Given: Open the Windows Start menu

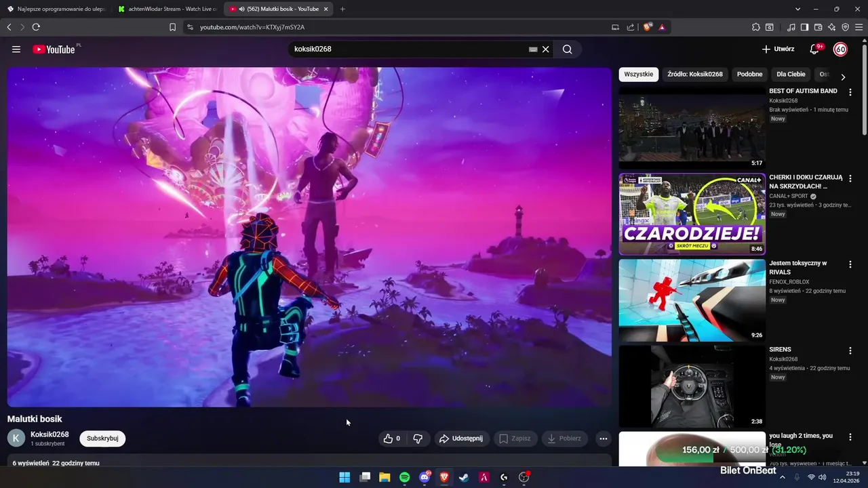Looking at the screenshot, I should pos(344,477).
